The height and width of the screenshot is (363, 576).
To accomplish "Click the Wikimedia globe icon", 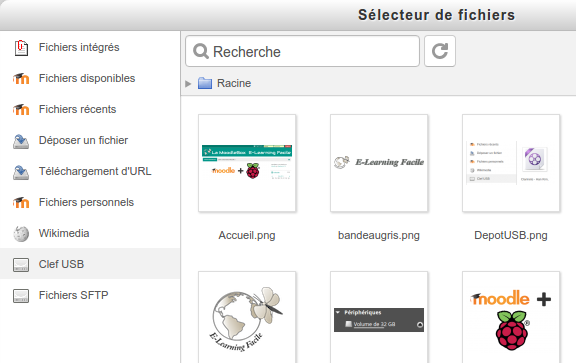I will click(21, 234).
